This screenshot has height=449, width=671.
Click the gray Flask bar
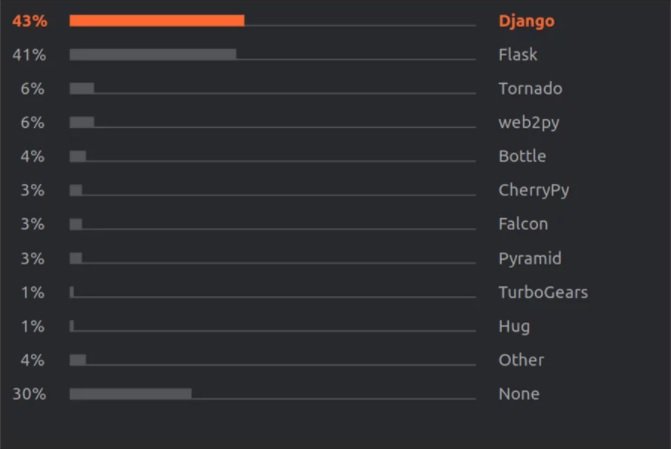point(153,54)
